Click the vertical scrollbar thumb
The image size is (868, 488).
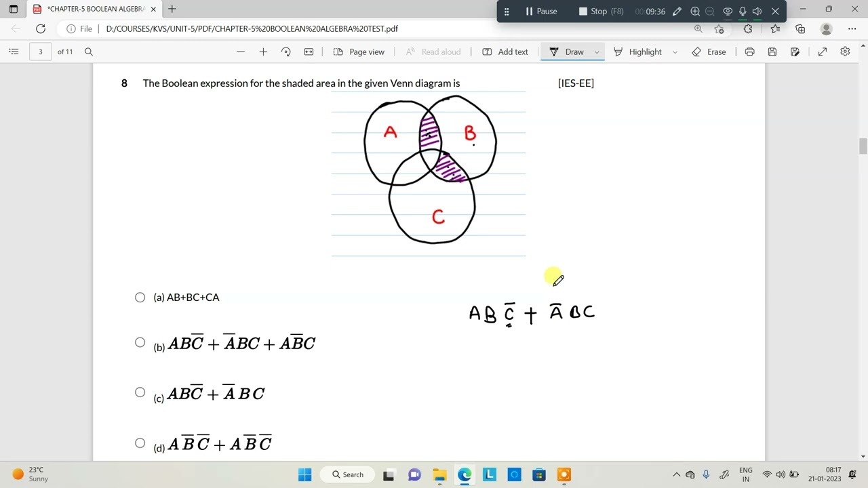(863, 146)
